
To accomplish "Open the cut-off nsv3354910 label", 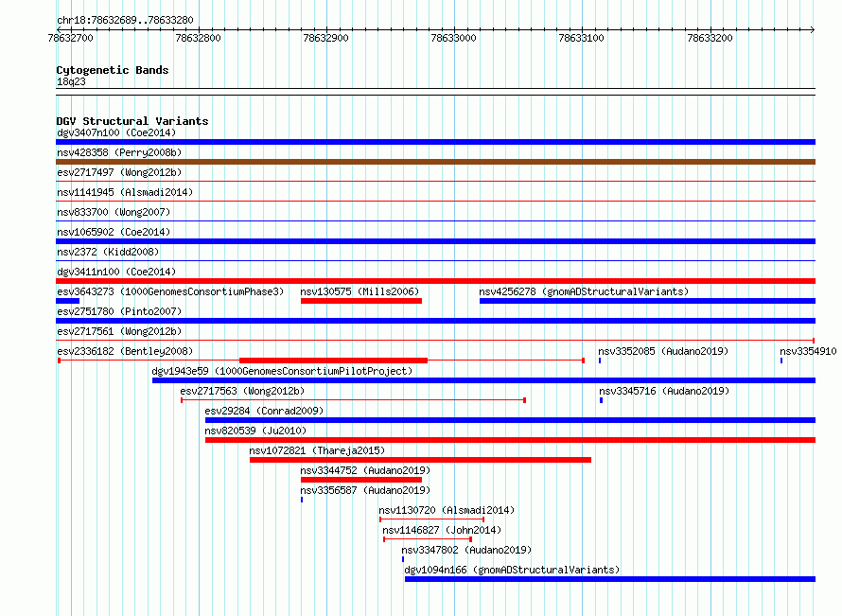I will (x=808, y=351).
